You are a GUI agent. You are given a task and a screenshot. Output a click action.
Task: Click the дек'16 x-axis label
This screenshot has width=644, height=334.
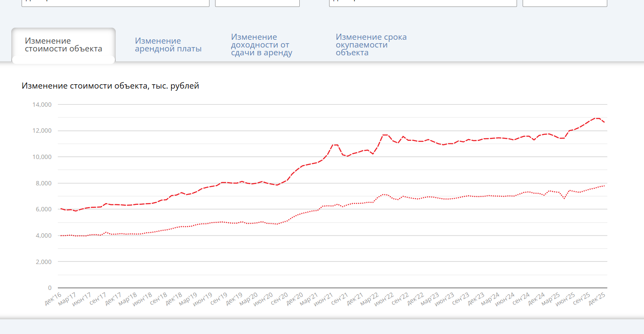53,299
